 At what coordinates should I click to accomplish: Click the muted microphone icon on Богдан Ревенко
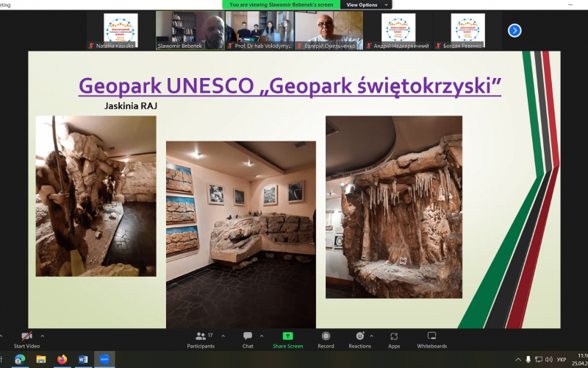(x=438, y=46)
